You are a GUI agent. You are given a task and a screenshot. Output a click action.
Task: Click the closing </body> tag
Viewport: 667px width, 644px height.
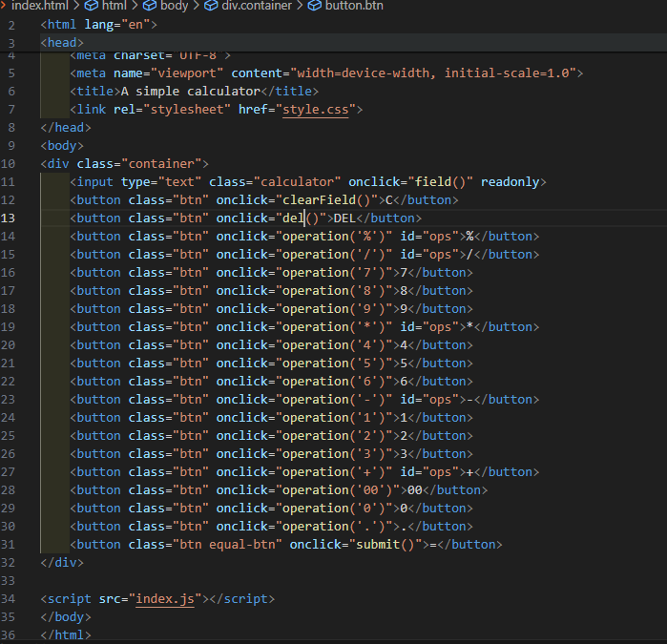point(66,616)
